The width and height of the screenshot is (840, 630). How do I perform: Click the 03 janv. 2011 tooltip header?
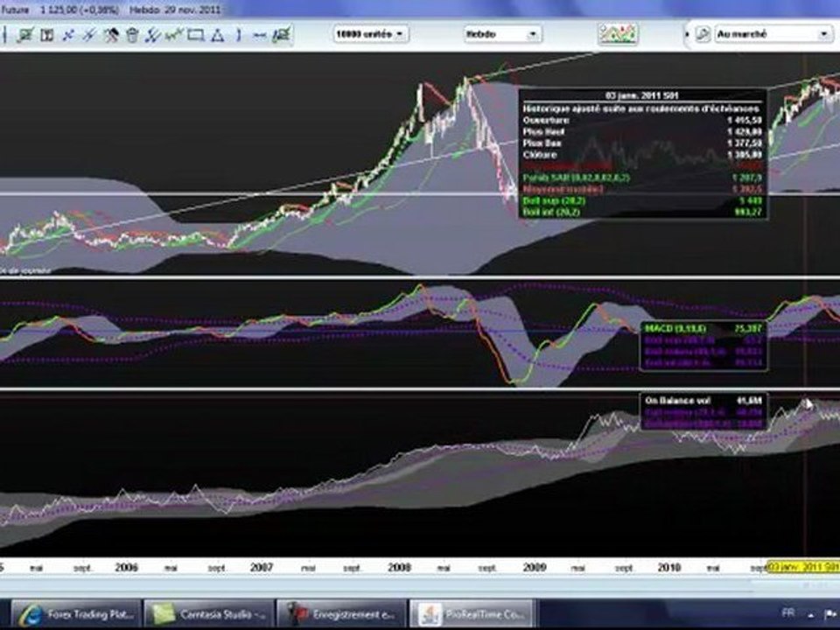pos(641,95)
